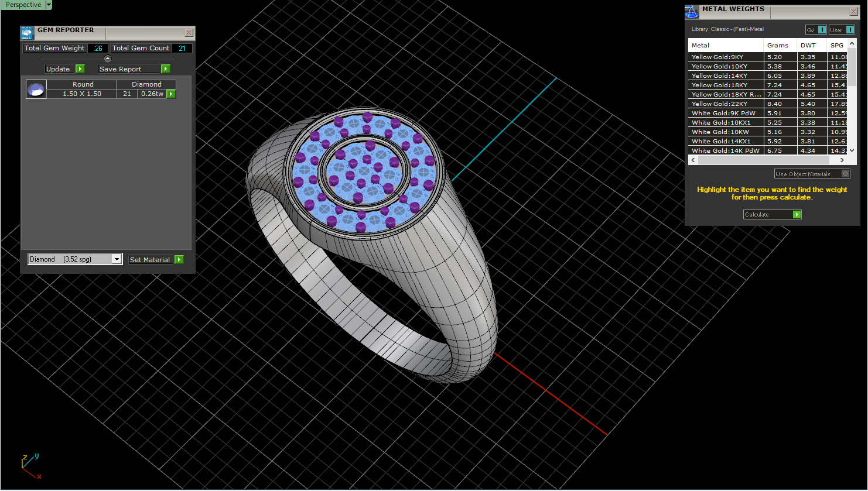868x491 pixels.
Task: Click green arrow next to Set Material
Action: point(179,260)
